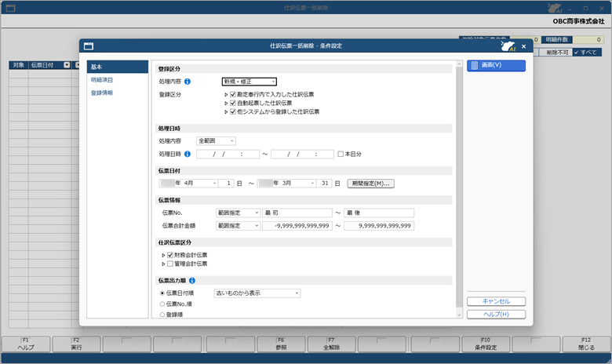Expand 自動起票した仕訳伝票 tree arrow
The image size is (612, 364).
[226, 103]
